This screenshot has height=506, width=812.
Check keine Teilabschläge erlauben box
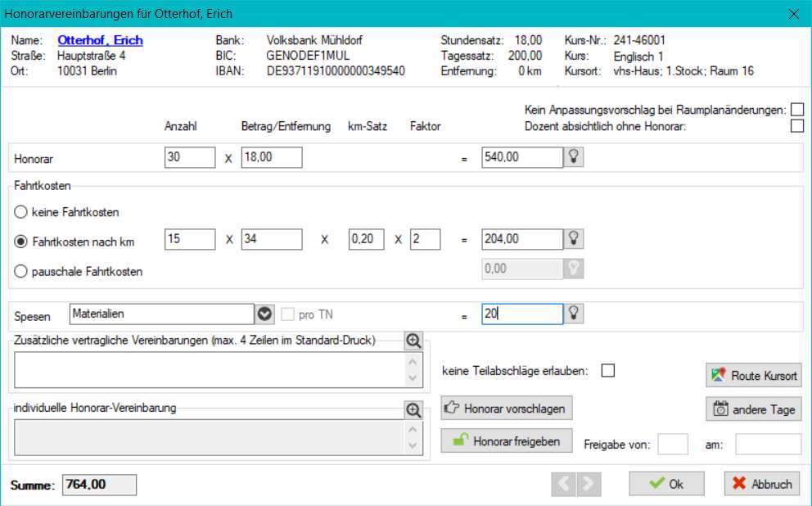point(608,371)
